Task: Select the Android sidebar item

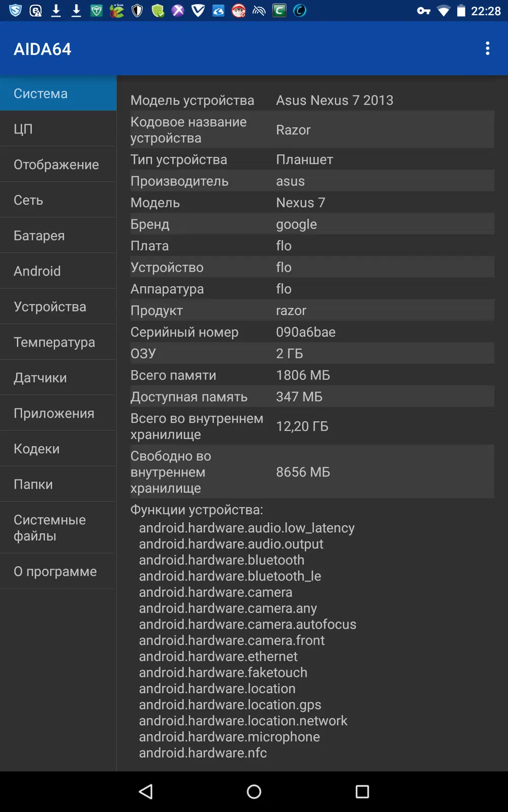Action: (58, 271)
